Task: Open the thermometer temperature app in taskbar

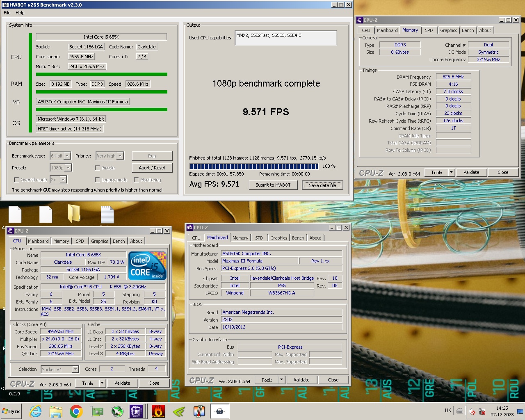Action: pos(199,411)
